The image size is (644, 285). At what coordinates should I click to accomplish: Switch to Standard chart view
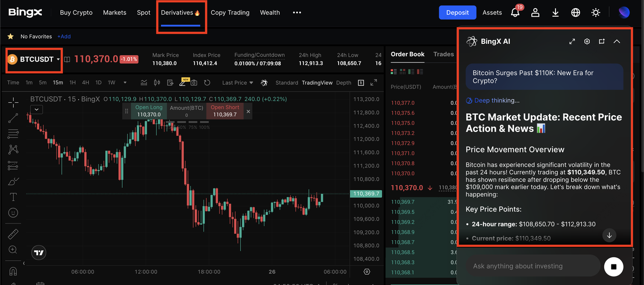coord(287,83)
